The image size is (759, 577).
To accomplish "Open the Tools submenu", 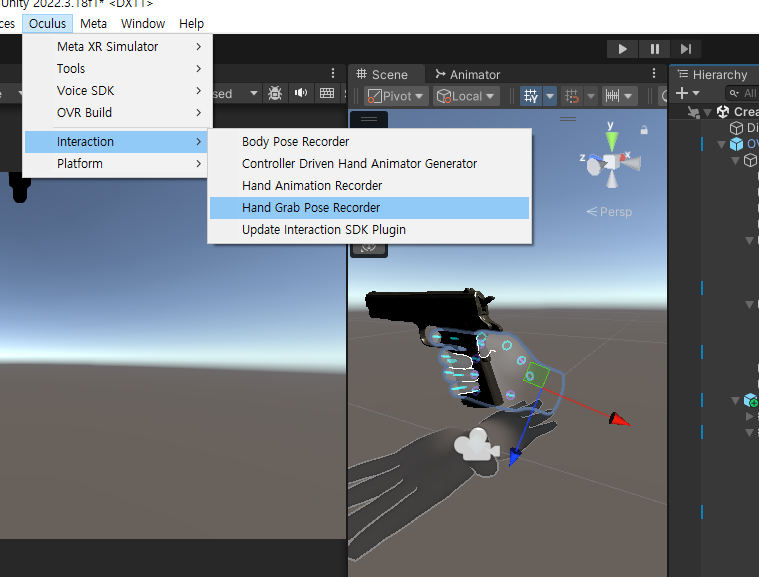I will [x=118, y=68].
